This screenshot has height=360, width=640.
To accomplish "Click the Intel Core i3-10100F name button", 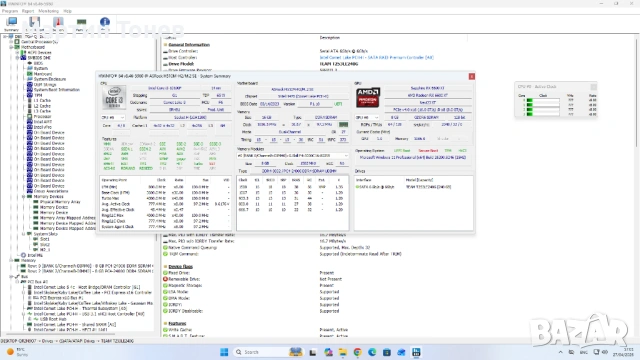I will point(165,88).
